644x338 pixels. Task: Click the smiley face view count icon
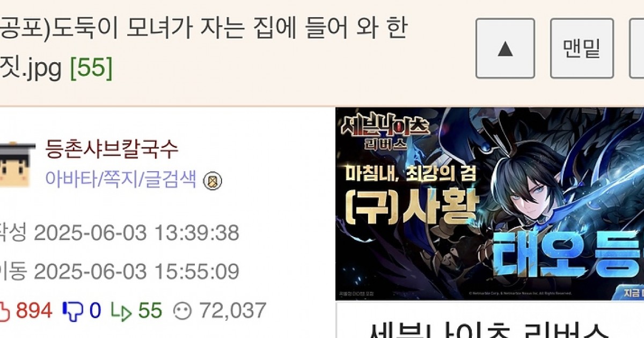(x=182, y=311)
